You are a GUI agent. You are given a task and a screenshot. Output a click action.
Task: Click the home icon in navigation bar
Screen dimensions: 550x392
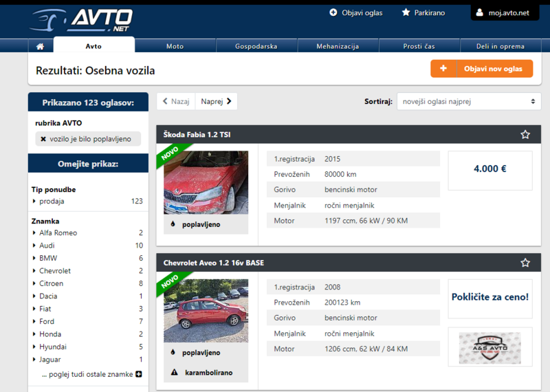[x=40, y=46]
